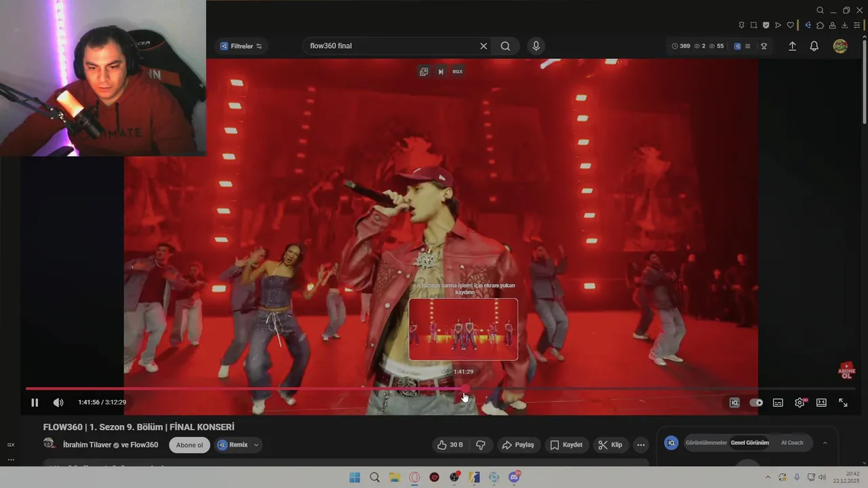The width and height of the screenshot is (868, 488).
Task: Collapse the side panel with chevron
Action: coord(825,443)
